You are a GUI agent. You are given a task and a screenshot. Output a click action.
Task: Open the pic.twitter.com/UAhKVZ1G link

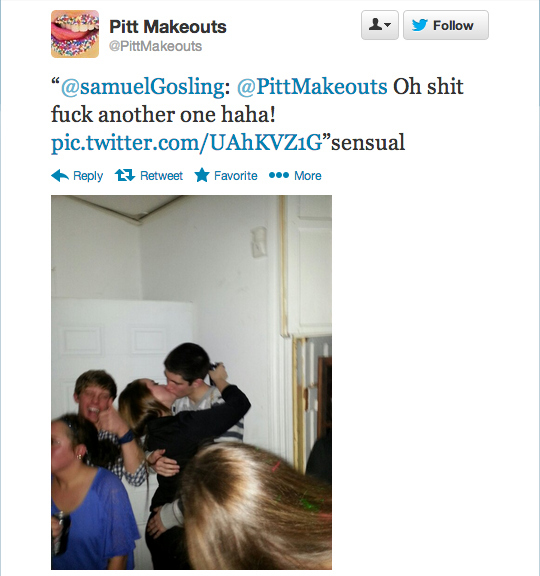click(x=187, y=143)
